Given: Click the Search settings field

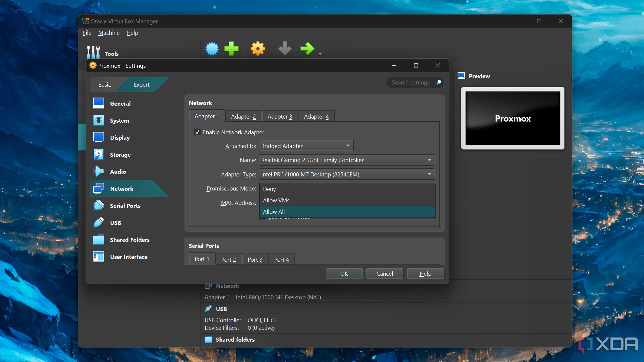Looking at the screenshot, I should [x=415, y=82].
